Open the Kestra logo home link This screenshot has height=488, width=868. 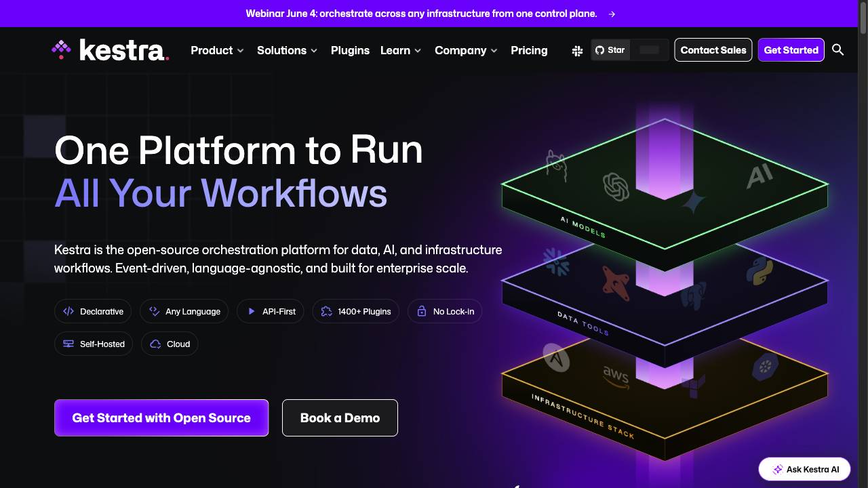[x=110, y=50]
